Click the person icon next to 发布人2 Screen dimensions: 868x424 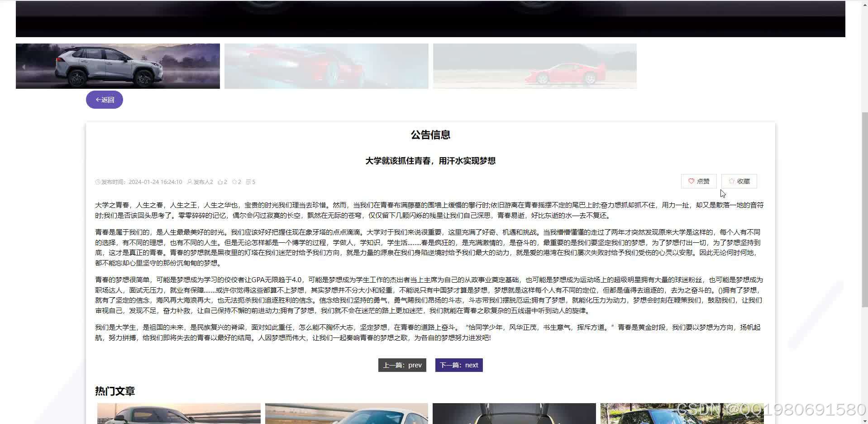click(x=190, y=182)
